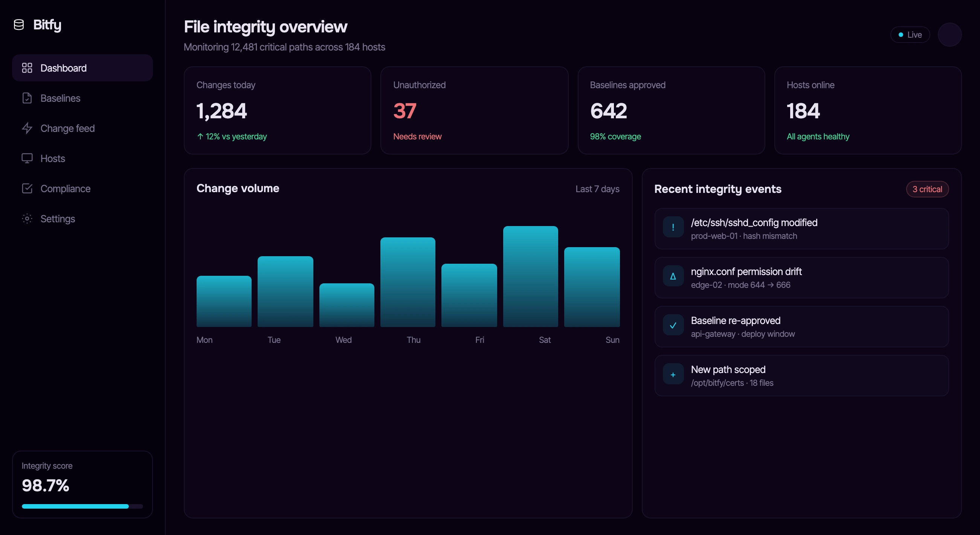Click the 642 baselines value
The image size is (980, 535).
(x=608, y=111)
